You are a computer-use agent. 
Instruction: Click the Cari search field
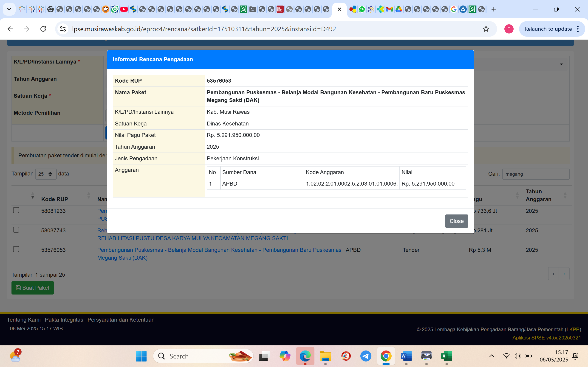point(536,174)
